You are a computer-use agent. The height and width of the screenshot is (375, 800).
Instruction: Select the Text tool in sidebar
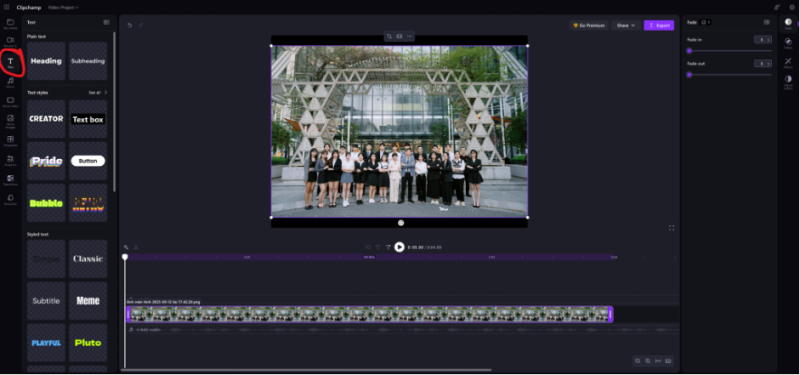click(x=10, y=63)
